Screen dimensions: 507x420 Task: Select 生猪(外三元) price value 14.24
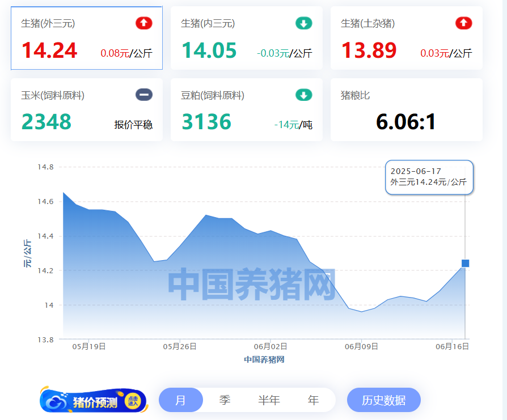click(x=49, y=50)
